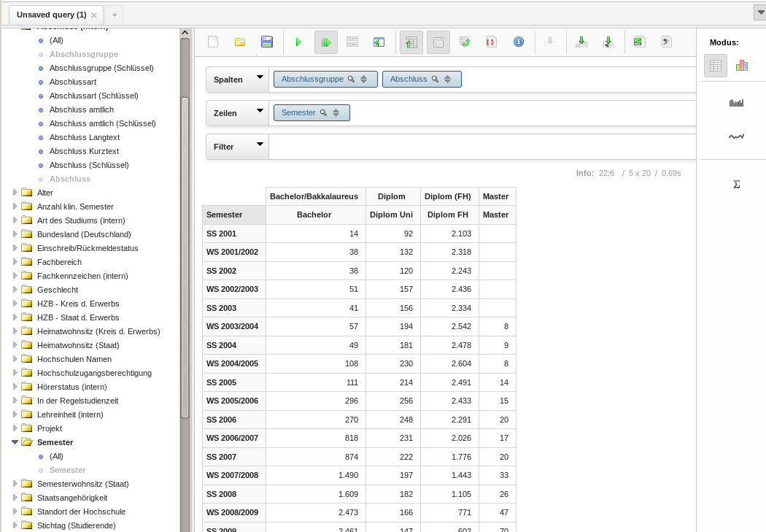Show MDX using the red brackets icon
The height and width of the screenshot is (532, 766).
pos(491,42)
